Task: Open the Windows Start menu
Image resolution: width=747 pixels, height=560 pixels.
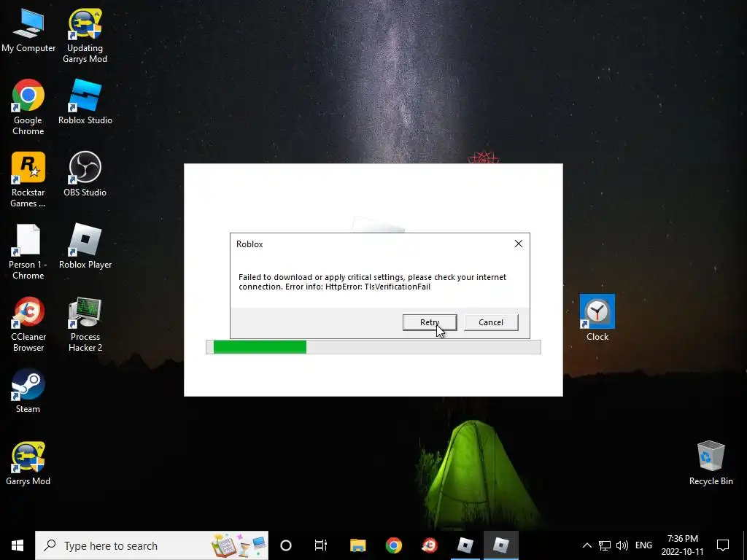Action: [18, 545]
